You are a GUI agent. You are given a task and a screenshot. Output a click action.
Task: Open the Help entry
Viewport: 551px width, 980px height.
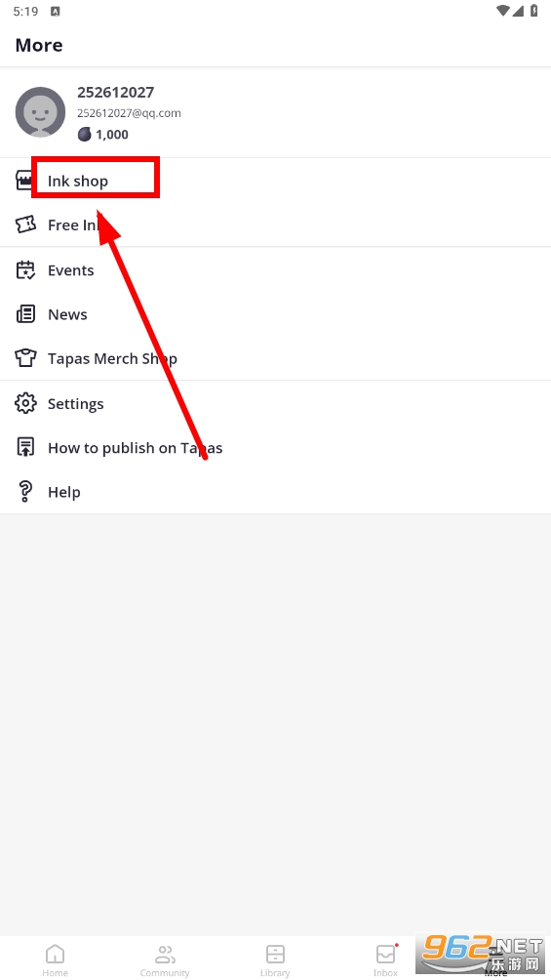pyautogui.click(x=275, y=492)
